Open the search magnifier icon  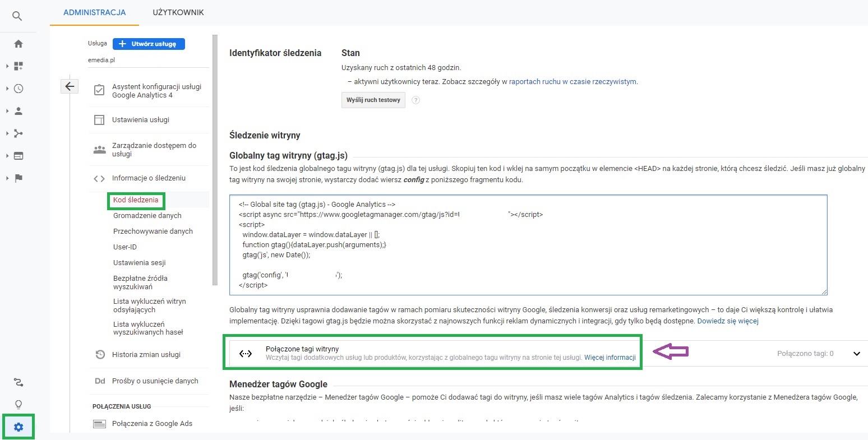tap(17, 16)
